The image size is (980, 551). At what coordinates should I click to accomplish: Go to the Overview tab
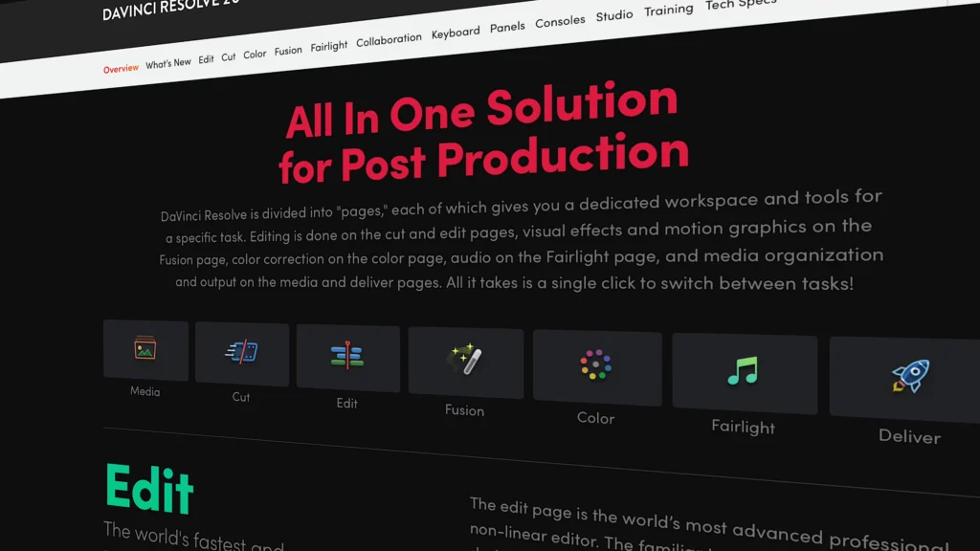pos(121,68)
